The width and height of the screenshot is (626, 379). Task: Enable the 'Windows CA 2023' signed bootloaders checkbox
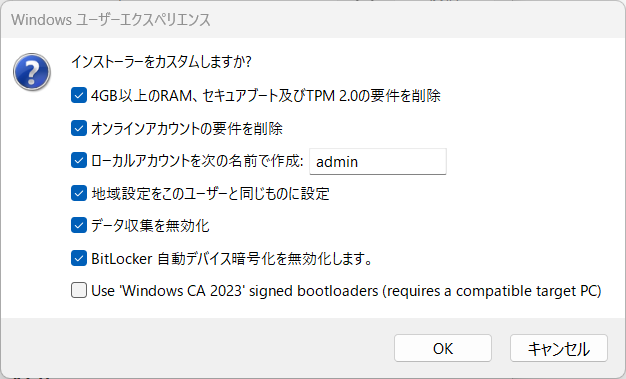(x=79, y=290)
